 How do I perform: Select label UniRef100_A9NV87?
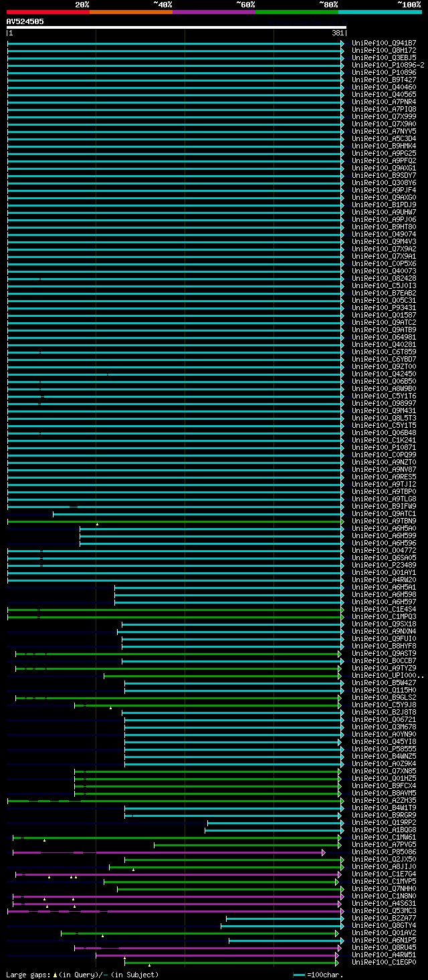385,469
